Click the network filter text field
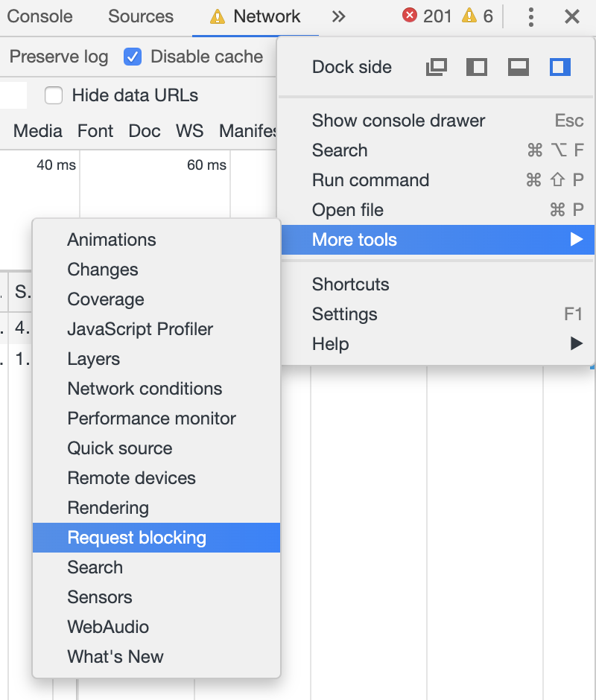Screen dimensions: 596x700 [13, 95]
